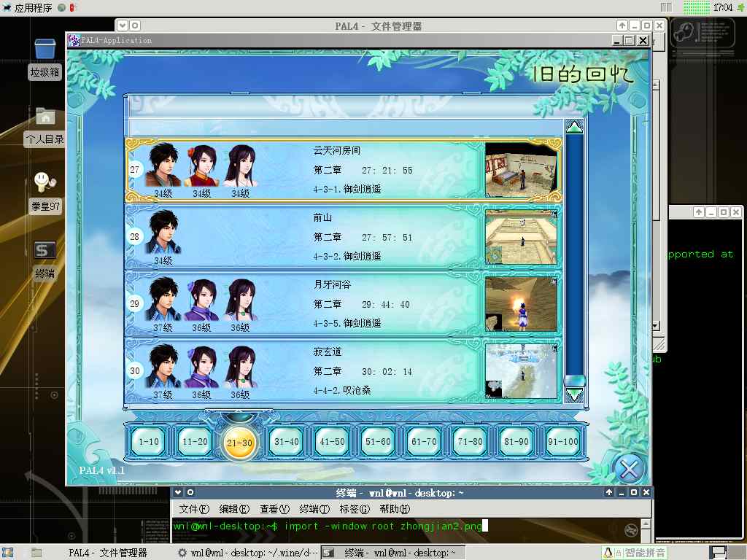Click terminal scrollbar up arrow
The image size is (747, 560).
pyautogui.click(x=646, y=524)
